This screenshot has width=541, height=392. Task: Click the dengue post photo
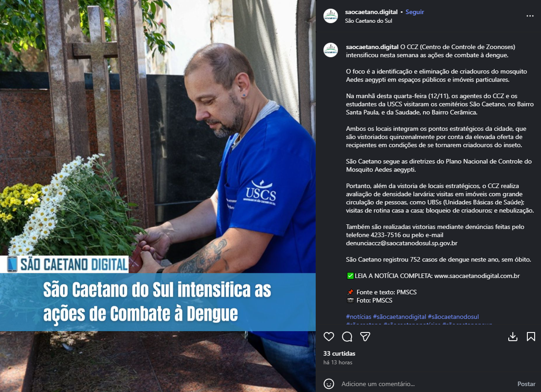coord(158,196)
